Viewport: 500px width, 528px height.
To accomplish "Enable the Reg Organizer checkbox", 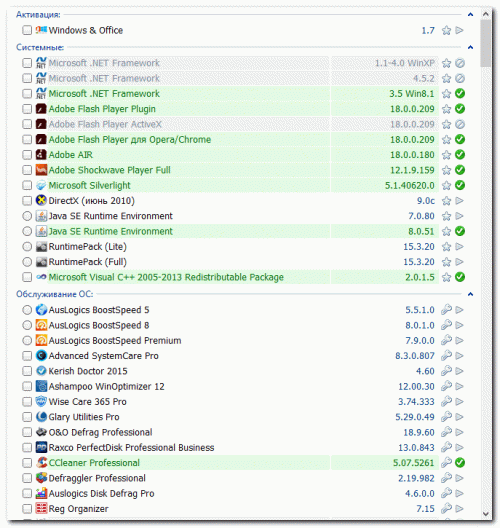I will coord(27,508).
